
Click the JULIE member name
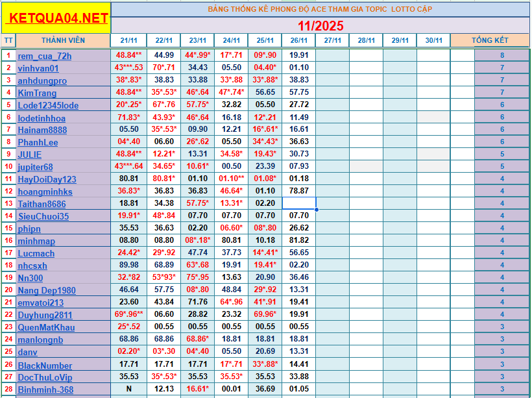tap(30, 155)
